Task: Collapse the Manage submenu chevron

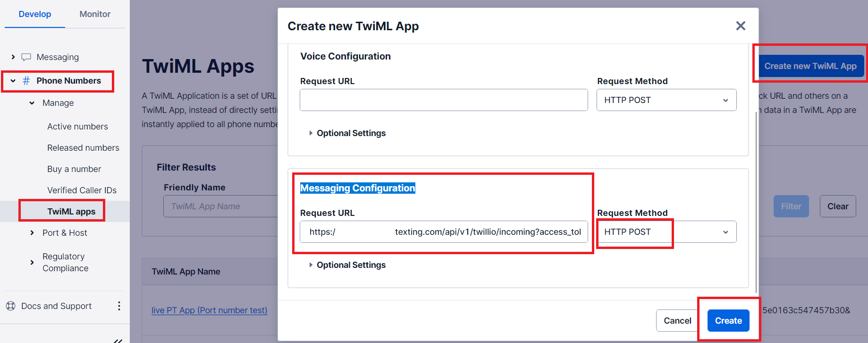Action: pyautogui.click(x=32, y=103)
